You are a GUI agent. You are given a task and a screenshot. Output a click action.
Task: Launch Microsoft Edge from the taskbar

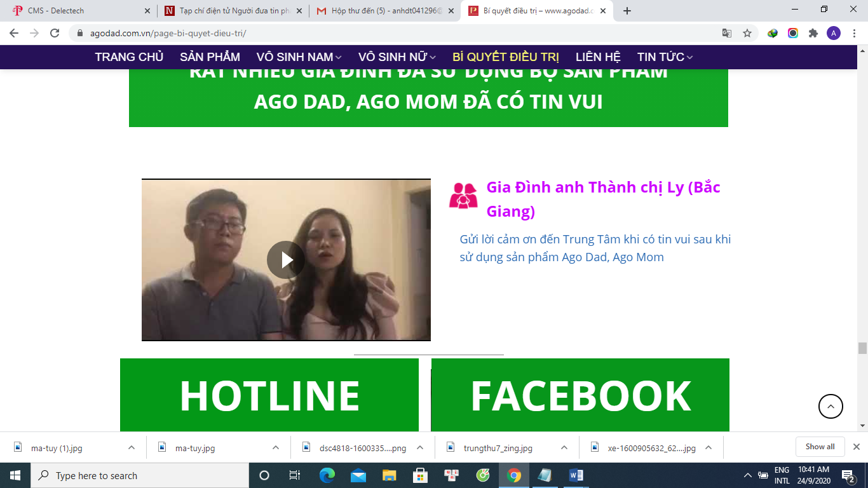pyautogui.click(x=327, y=475)
